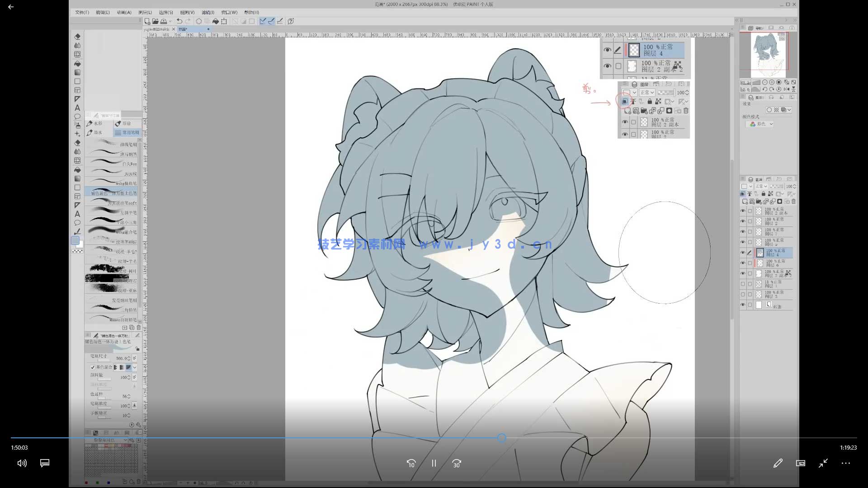This screenshot has width=868, height=488.
Task: Click the New Layer icon in layer panel
Action: point(745,202)
